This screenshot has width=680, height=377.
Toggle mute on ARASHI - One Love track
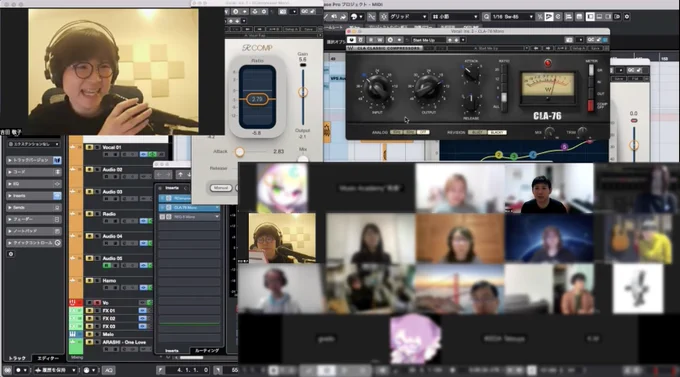point(89,342)
